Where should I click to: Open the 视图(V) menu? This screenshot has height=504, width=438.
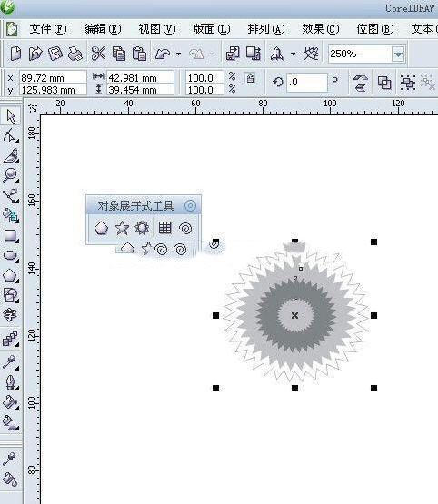coord(157,29)
